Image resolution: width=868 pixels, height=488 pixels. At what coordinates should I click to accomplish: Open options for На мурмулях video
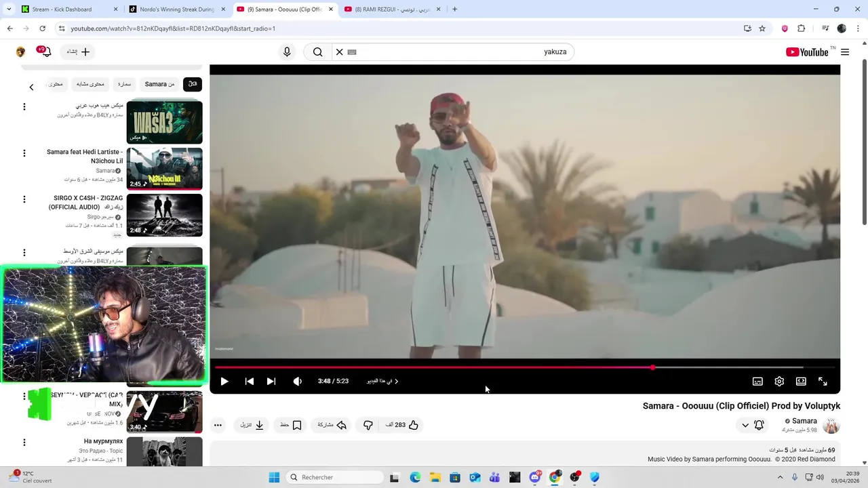(x=24, y=442)
